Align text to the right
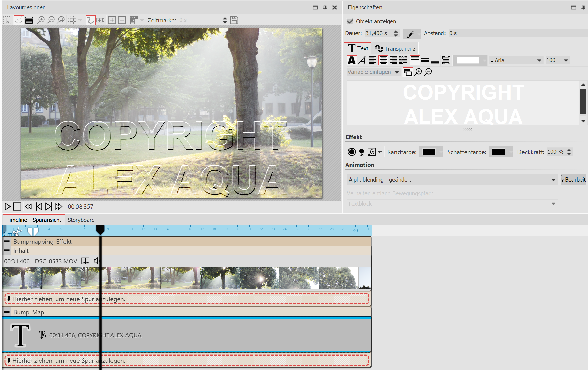The image size is (588, 370). pyautogui.click(x=393, y=61)
